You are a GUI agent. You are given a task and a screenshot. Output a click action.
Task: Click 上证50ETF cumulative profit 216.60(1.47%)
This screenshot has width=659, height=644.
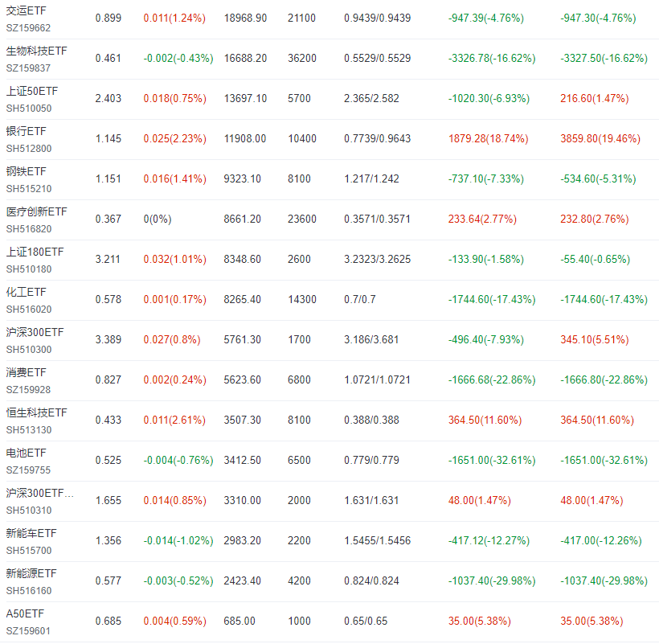[594, 98]
